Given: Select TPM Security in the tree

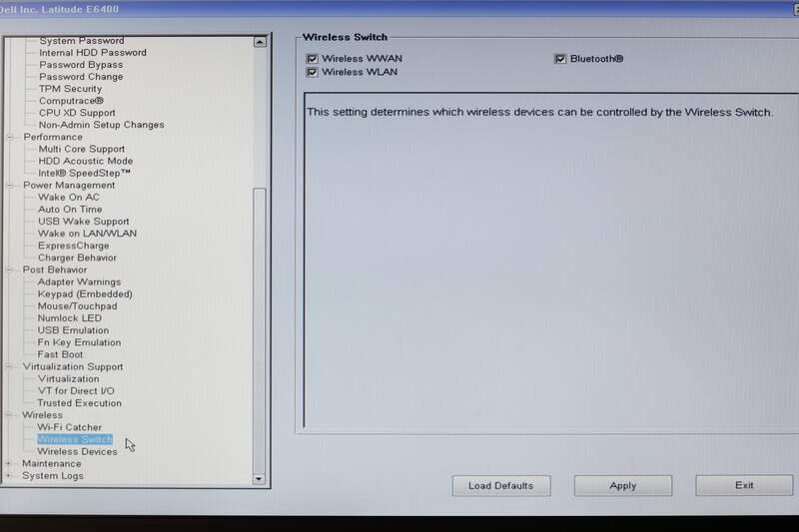Looking at the screenshot, I should click(70, 89).
